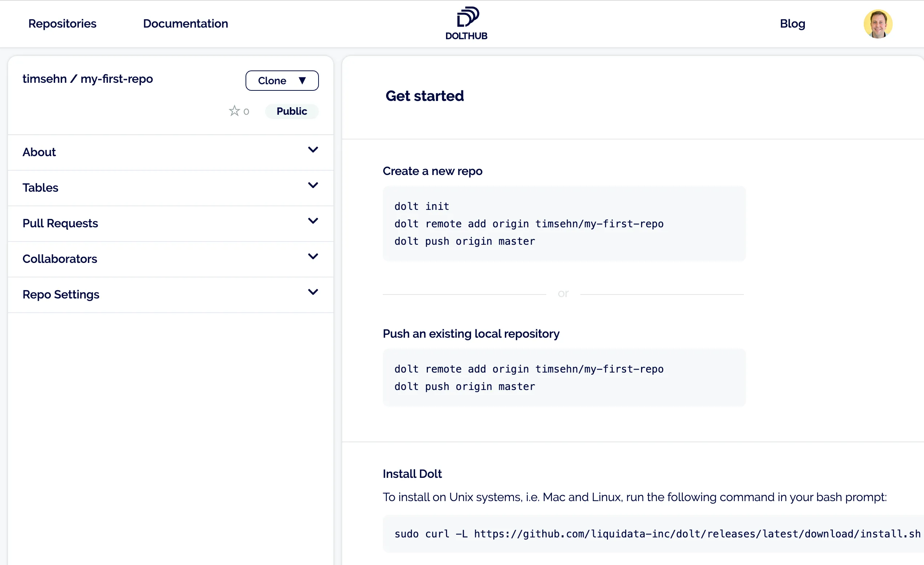Viewport: 924px width, 565px height.
Task: Click the timsehn username link
Action: click(44, 79)
